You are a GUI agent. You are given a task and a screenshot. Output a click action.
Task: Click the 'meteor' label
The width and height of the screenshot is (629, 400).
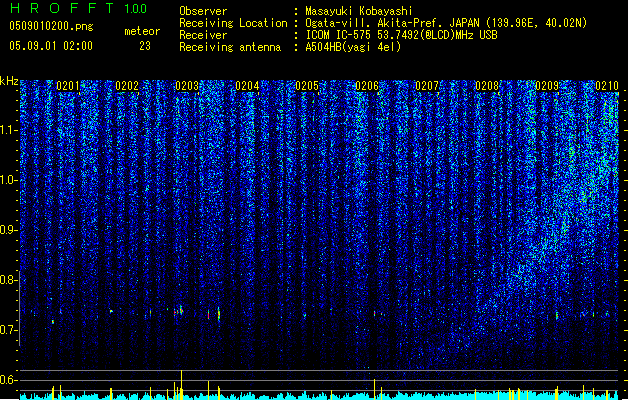coord(142,31)
